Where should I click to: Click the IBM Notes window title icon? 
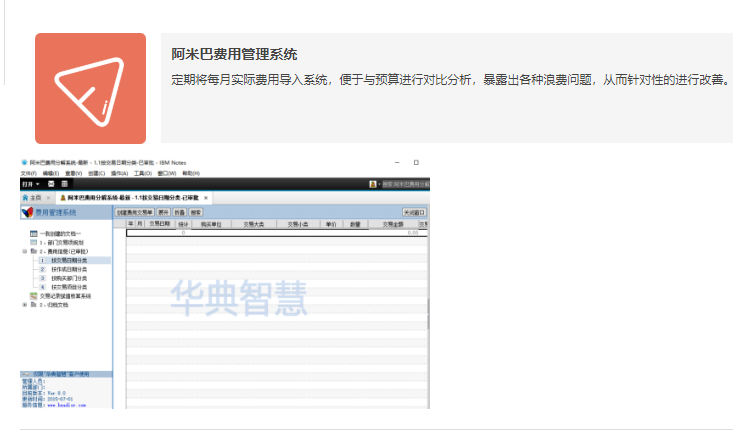(x=24, y=163)
